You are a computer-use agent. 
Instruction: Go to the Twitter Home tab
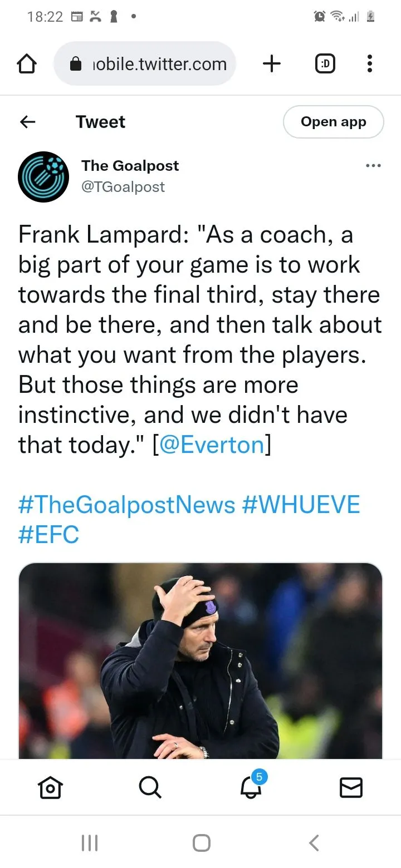point(50,787)
